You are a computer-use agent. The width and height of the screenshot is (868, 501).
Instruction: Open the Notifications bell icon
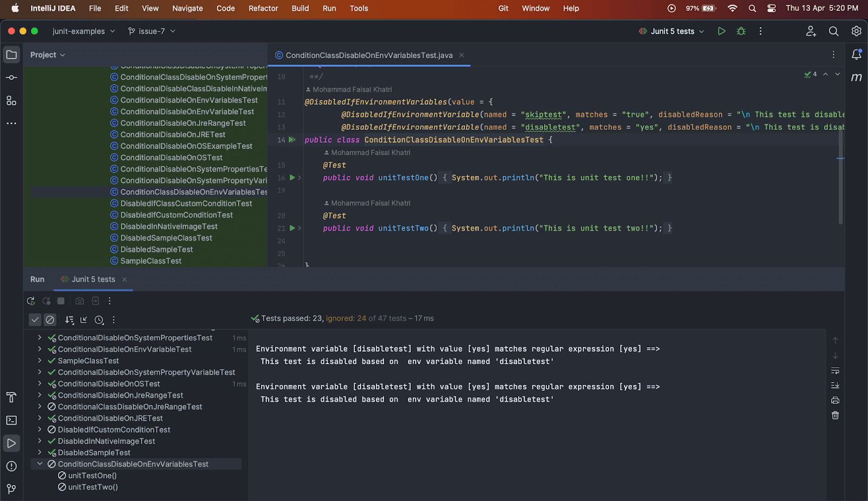pos(856,55)
